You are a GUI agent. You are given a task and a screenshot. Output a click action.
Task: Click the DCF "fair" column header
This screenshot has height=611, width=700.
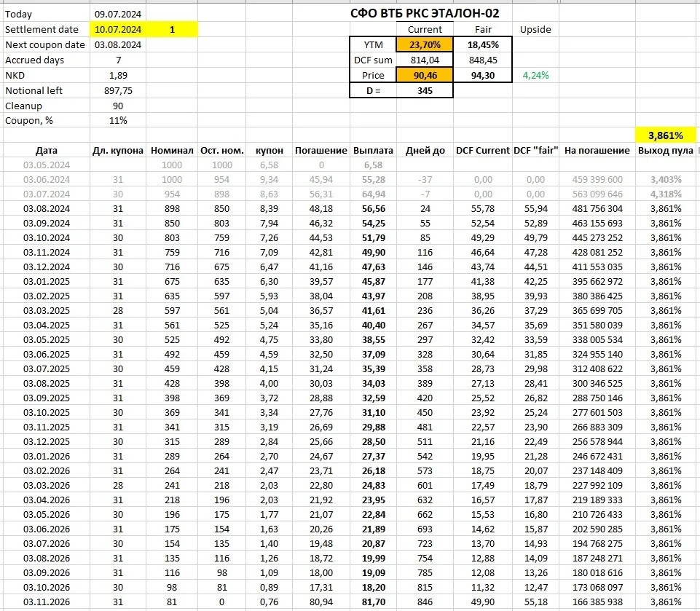[535, 151]
